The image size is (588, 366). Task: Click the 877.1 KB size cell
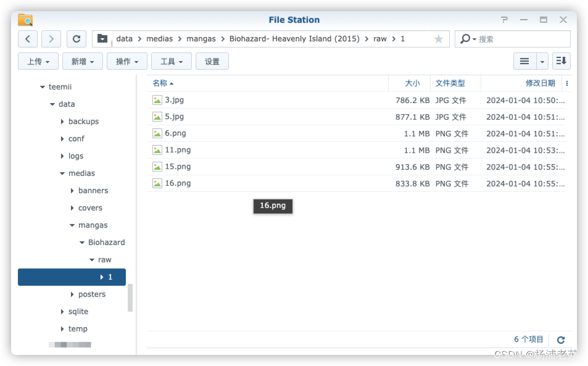pyautogui.click(x=412, y=117)
